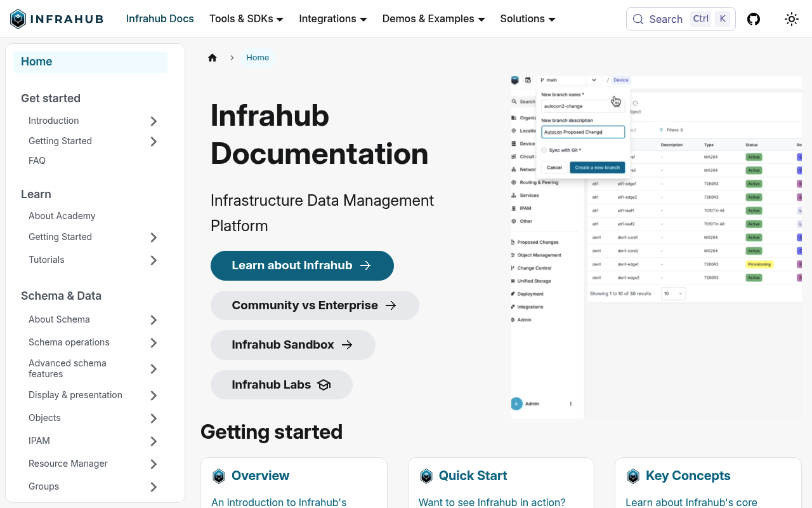Expand the Tutorials chevron
The image size is (812, 508).
pos(154,260)
